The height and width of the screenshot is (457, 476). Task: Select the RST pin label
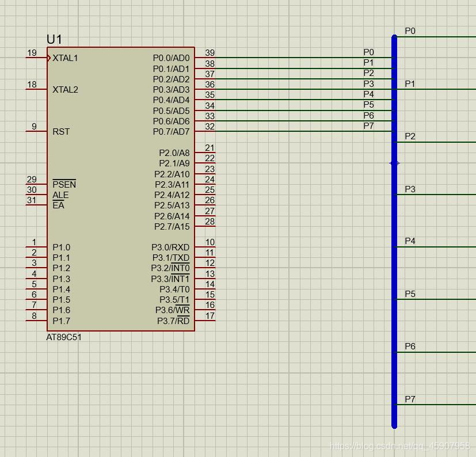61,131
